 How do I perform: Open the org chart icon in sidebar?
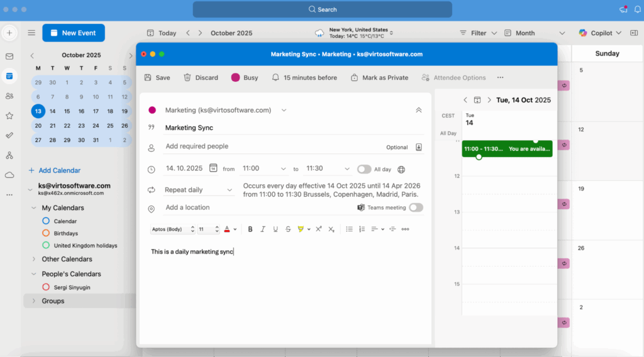point(9,155)
